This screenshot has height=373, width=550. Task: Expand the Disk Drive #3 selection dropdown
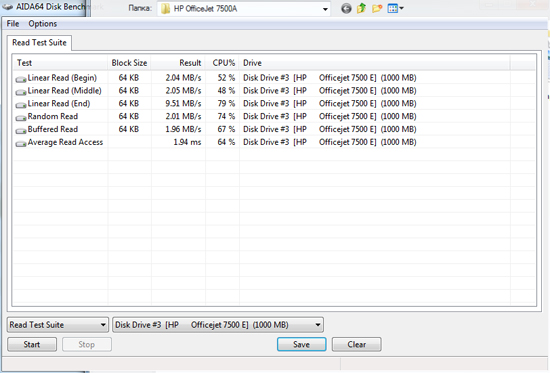click(218, 325)
